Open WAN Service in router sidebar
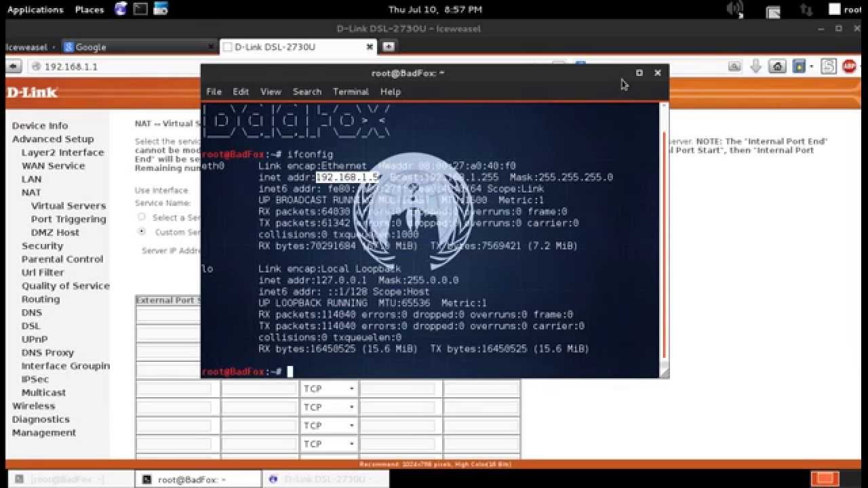 click(x=54, y=165)
